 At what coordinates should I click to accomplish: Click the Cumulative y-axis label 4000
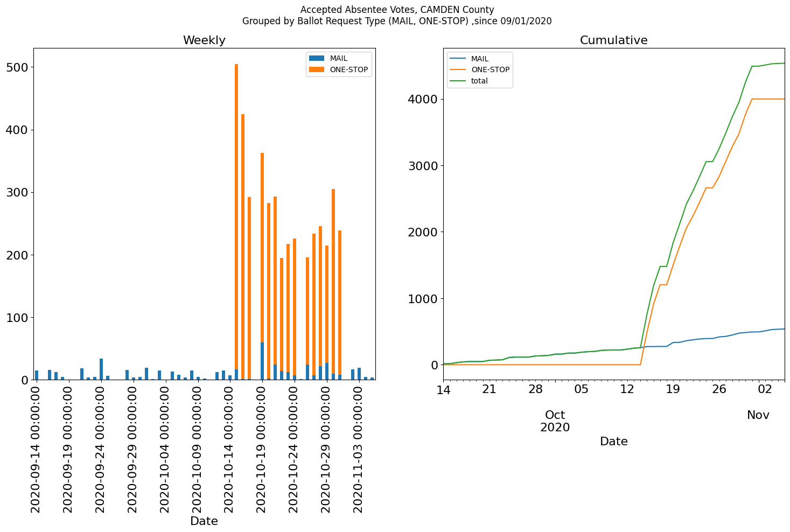click(422, 100)
